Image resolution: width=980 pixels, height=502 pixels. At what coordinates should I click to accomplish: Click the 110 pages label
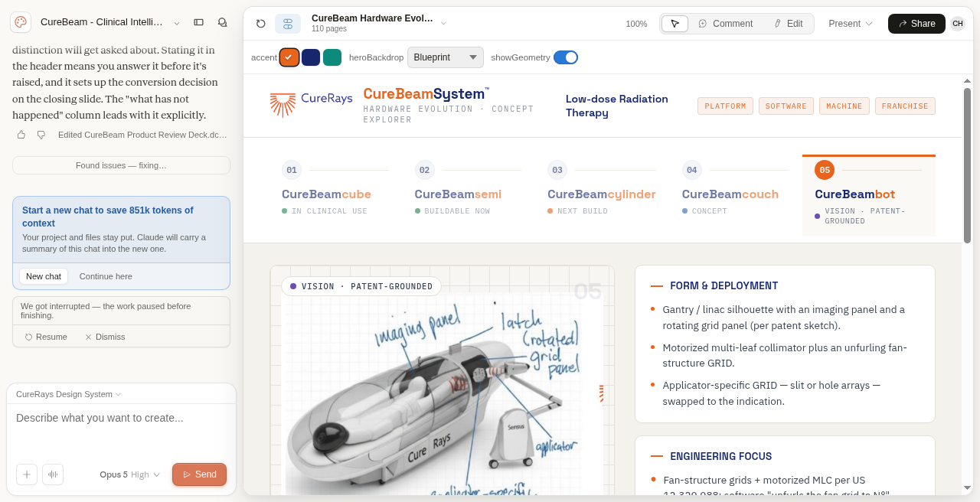coord(329,29)
